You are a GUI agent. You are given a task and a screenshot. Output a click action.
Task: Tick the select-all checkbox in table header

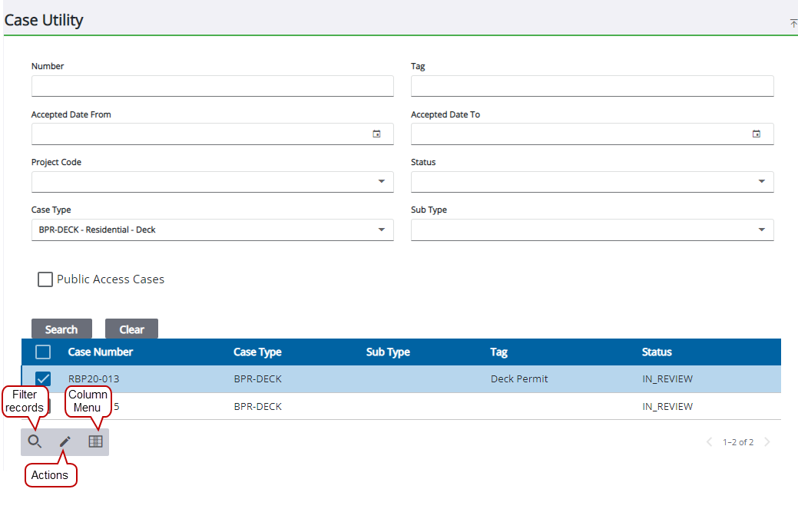[x=43, y=352]
